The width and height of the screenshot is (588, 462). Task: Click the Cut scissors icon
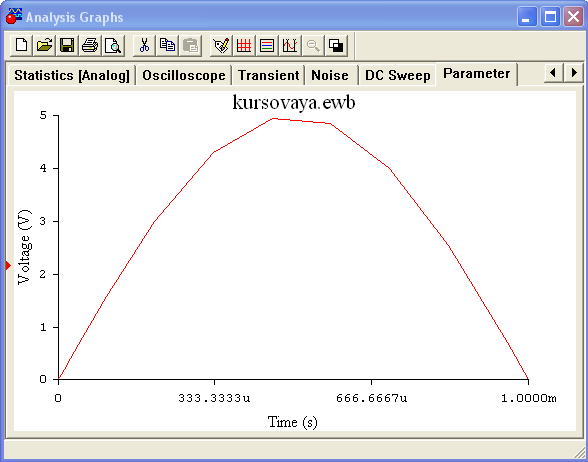click(x=144, y=46)
